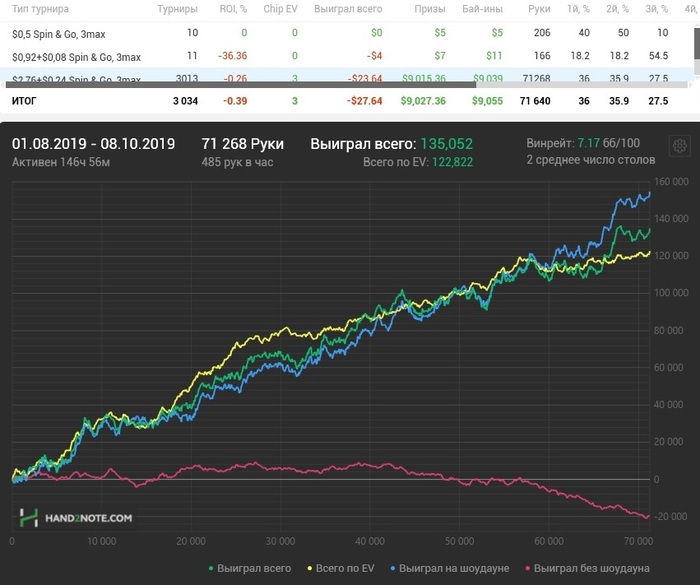The height and width of the screenshot is (585, 700).
Task: Click the total tournaments value '3 034'
Action: pyautogui.click(x=185, y=101)
